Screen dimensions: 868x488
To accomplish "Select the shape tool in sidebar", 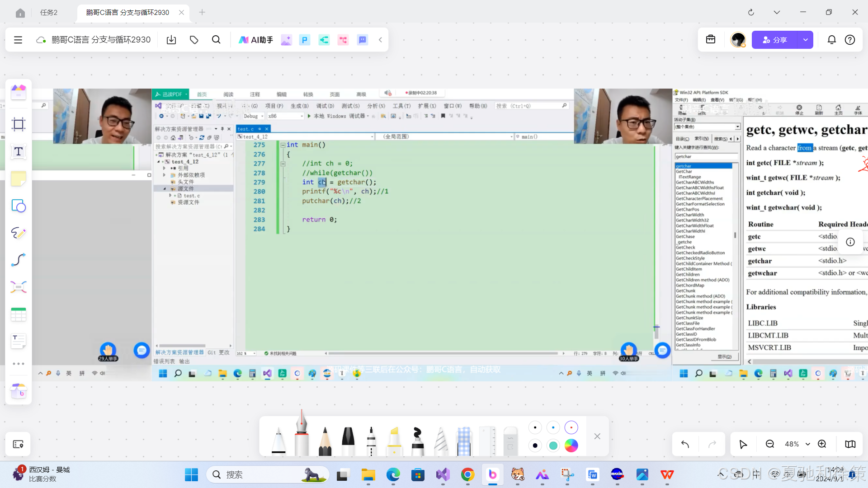I will click(x=19, y=206).
